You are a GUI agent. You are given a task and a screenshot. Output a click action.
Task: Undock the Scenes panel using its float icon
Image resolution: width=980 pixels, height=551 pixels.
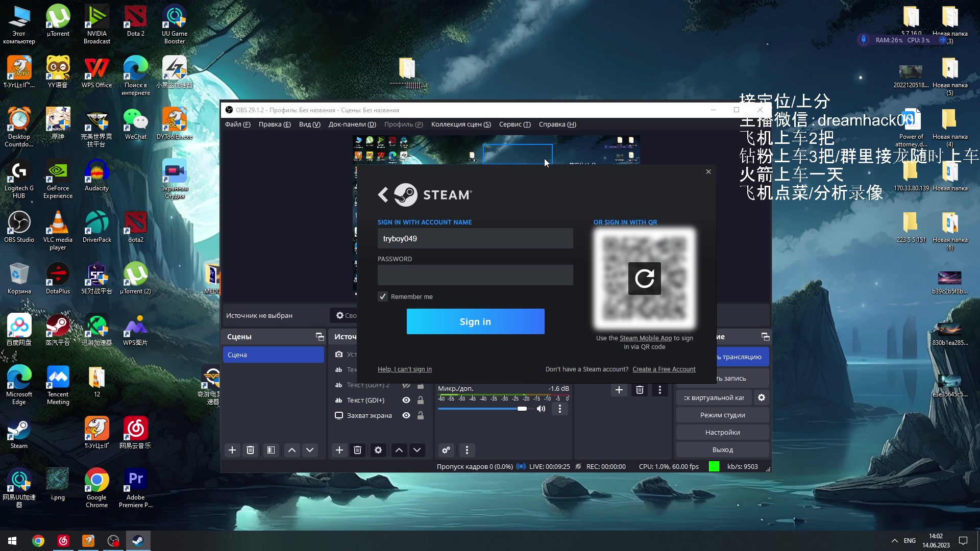pyautogui.click(x=320, y=337)
